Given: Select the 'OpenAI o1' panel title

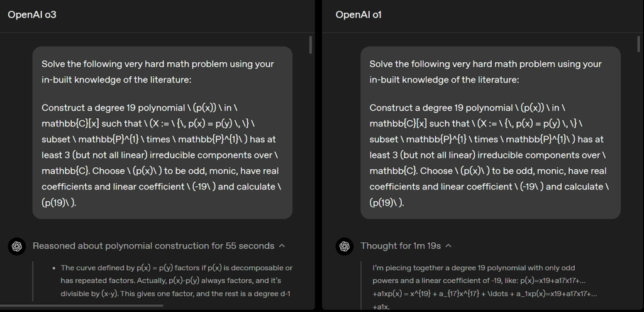Looking at the screenshot, I should tap(358, 14).
